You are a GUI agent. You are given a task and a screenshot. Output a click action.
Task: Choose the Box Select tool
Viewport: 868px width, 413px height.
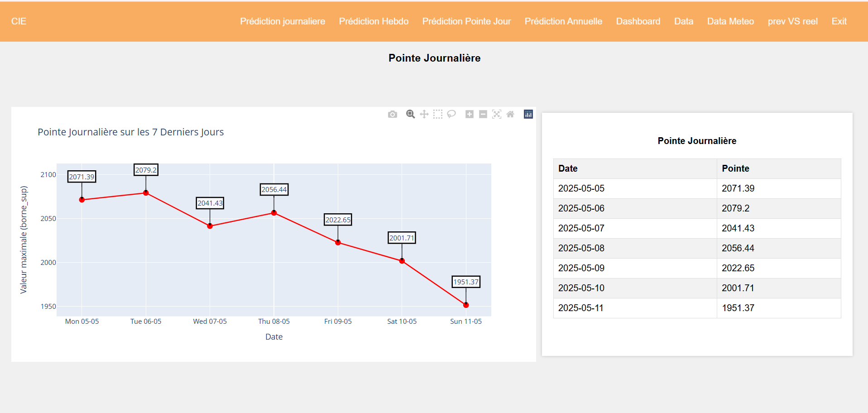tap(438, 114)
